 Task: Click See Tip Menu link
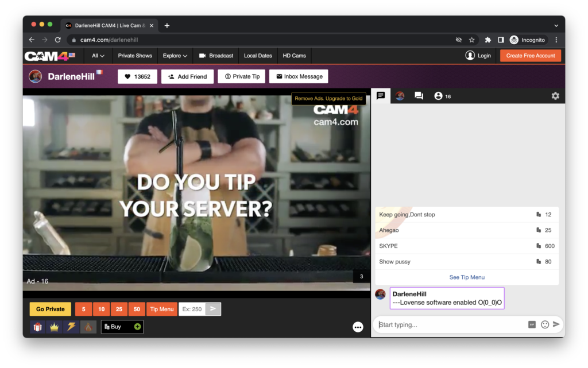pos(467,277)
